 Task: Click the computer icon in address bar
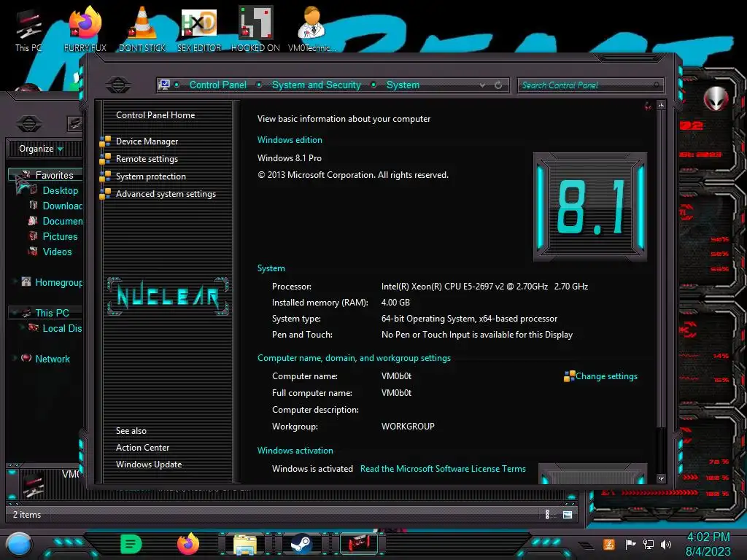point(163,85)
